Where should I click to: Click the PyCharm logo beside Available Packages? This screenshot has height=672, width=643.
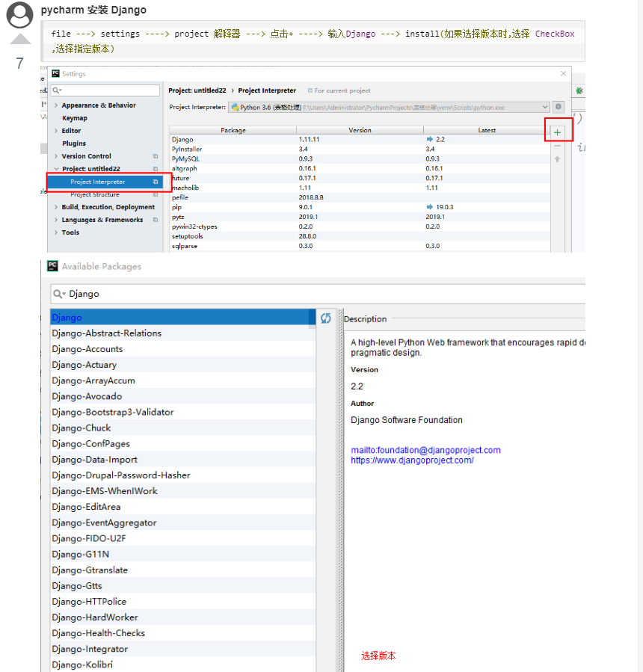coord(52,266)
